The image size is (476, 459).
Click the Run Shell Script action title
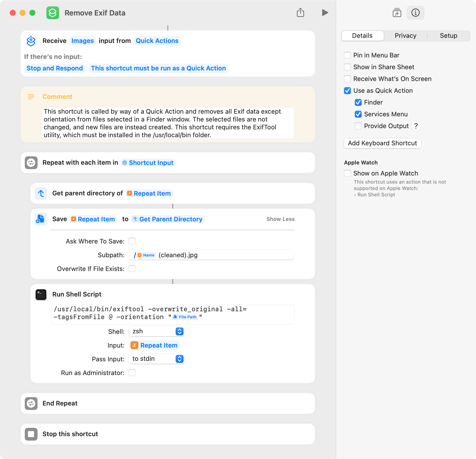click(x=77, y=294)
